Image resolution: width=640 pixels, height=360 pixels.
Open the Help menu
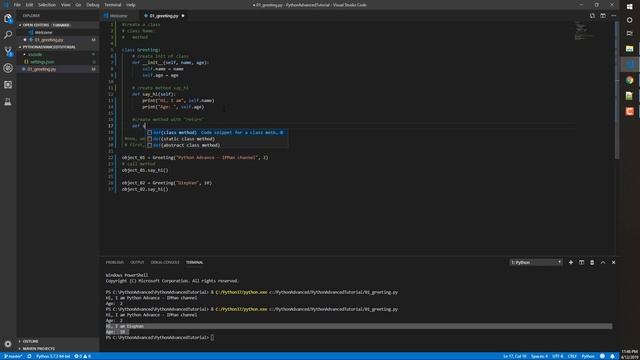point(131,5)
